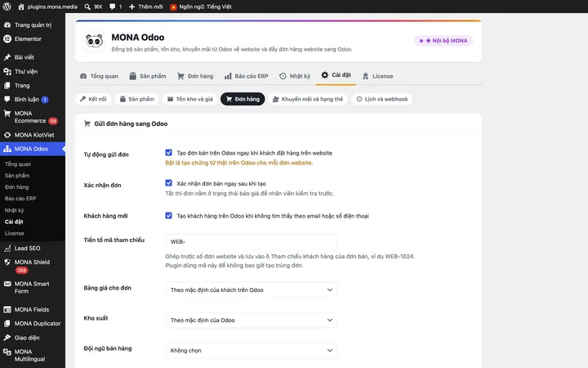Open Đơn hàng in MONA Odoo submenu
Screen dimensions: 588x368
click(x=17, y=187)
